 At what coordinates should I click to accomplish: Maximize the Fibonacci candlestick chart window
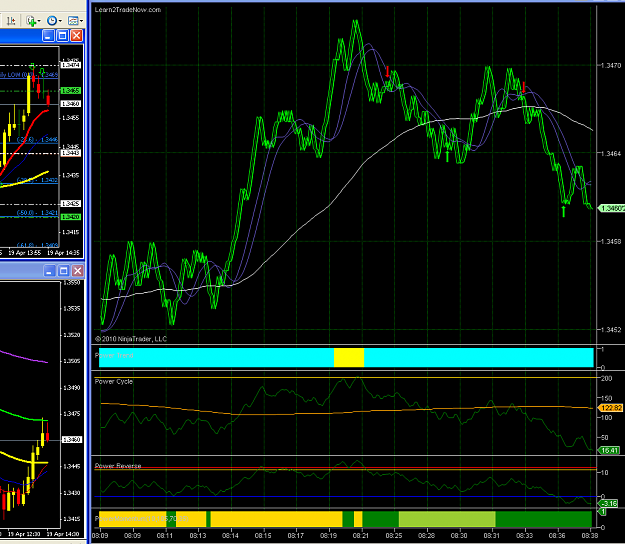[62, 36]
